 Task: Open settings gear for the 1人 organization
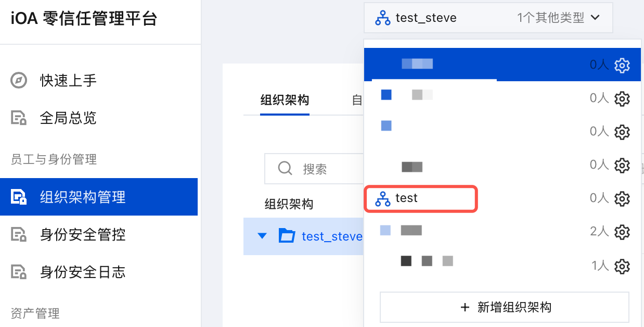(x=622, y=266)
